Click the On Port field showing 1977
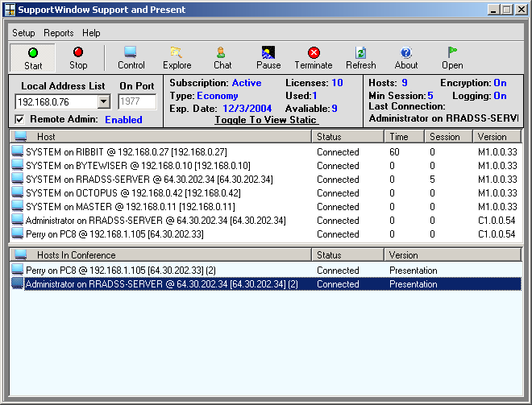The height and width of the screenshot is (405, 532). pos(137,101)
